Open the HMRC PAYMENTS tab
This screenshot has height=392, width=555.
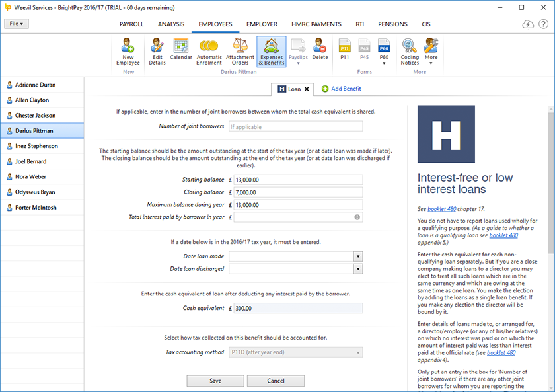pos(316,24)
